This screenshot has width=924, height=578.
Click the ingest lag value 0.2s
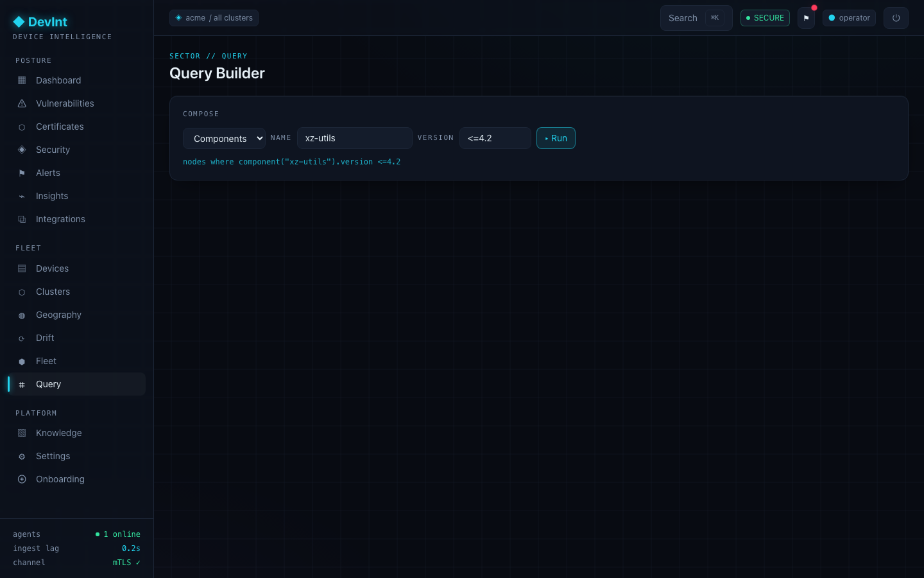[131, 548]
